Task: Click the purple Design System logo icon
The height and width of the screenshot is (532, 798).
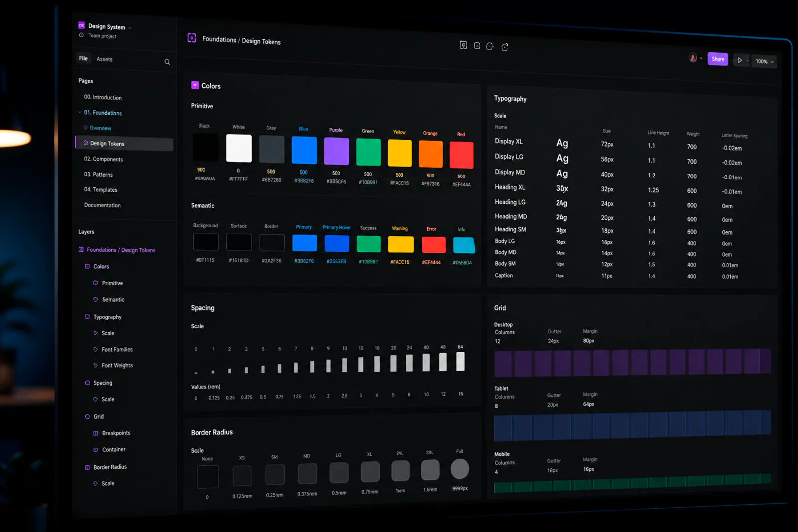Action: [81, 25]
